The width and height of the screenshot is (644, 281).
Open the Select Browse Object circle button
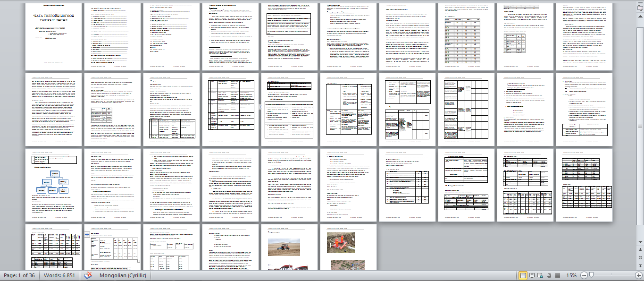click(640, 258)
